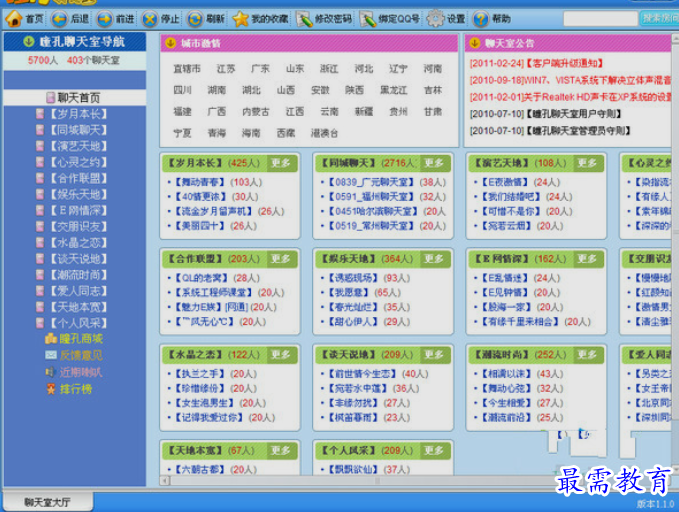Open 我的收藏 favorites star icon
The width and height of the screenshot is (679, 512).
(240, 19)
